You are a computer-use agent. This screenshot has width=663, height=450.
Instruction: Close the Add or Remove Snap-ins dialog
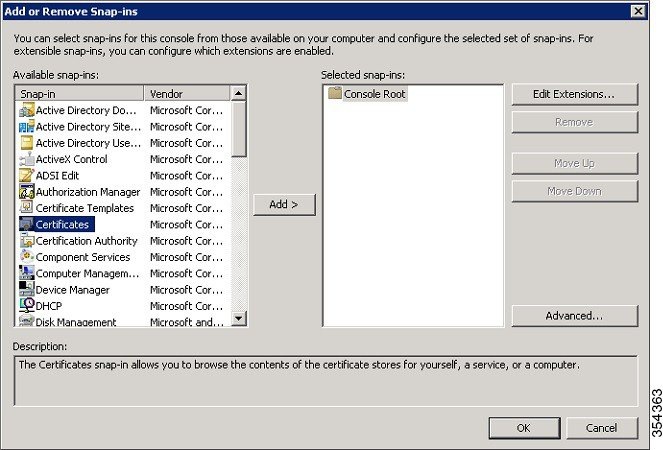coord(638,11)
